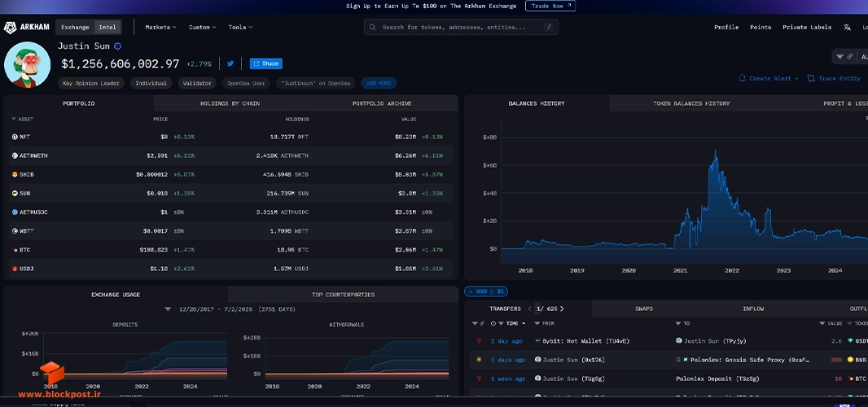This screenshot has width=868, height=407.
Task: Expand the Tools dropdown menu
Action: (x=240, y=27)
